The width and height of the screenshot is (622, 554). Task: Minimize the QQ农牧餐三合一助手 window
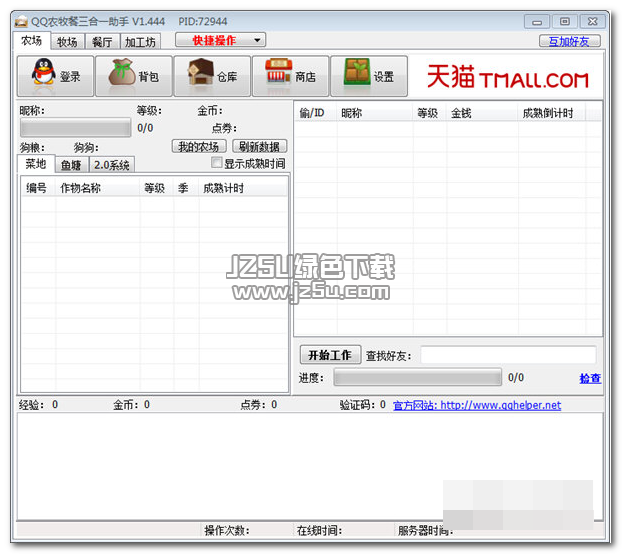pos(537,22)
